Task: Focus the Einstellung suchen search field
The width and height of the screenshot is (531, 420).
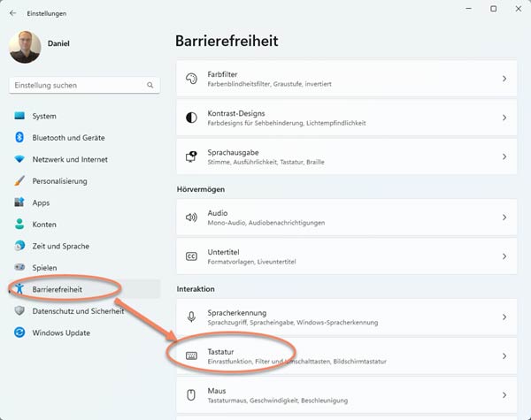Action: tap(84, 85)
